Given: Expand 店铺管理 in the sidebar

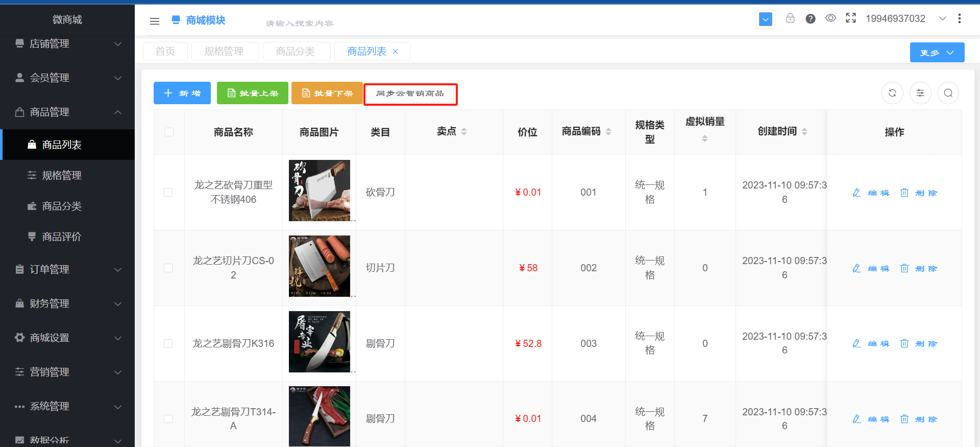Looking at the screenshot, I should coord(67,44).
